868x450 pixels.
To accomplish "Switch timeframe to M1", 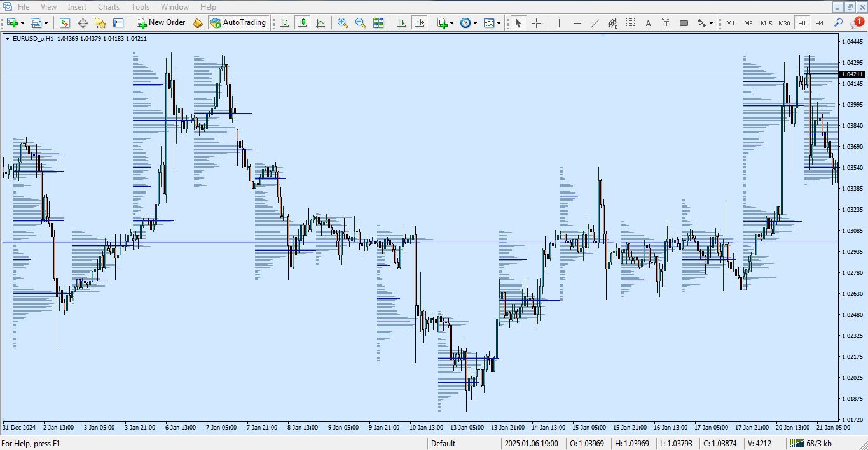I will coord(731,23).
